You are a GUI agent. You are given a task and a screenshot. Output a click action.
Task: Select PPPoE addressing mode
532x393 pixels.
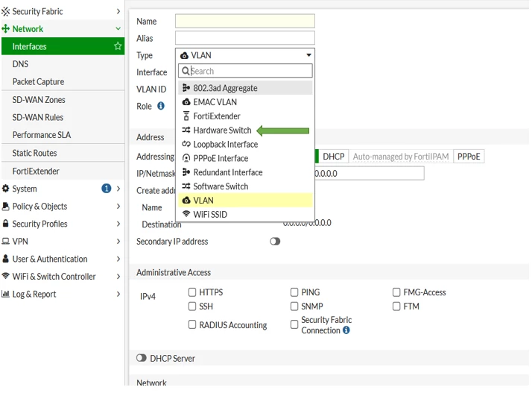point(469,157)
